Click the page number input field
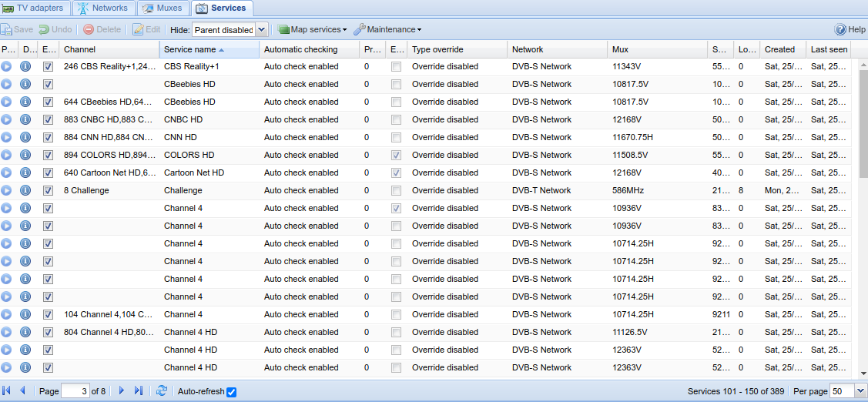 coord(75,391)
